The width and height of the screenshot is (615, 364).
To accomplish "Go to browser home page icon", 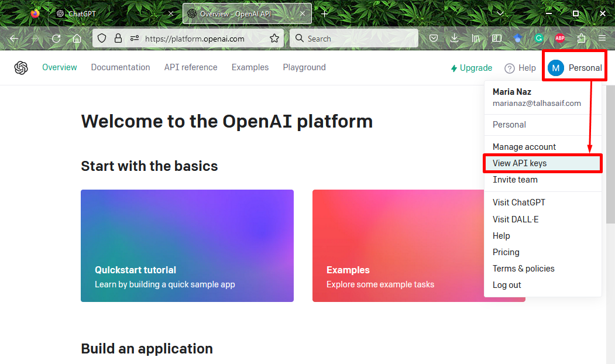I will 77,39.
